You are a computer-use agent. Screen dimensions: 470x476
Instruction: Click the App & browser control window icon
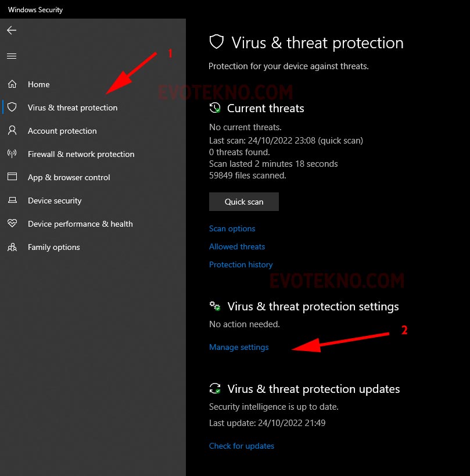pos(12,177)
